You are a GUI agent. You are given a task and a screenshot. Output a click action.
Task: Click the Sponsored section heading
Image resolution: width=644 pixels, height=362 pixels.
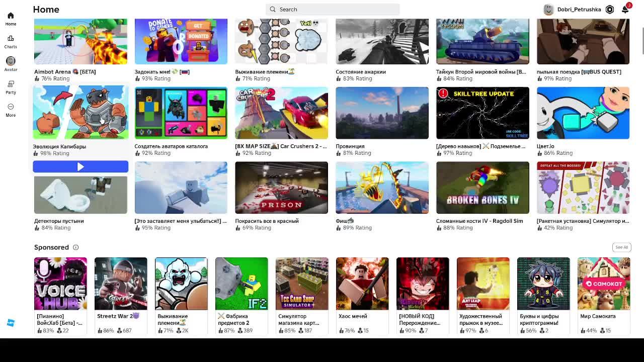[51, 247]
